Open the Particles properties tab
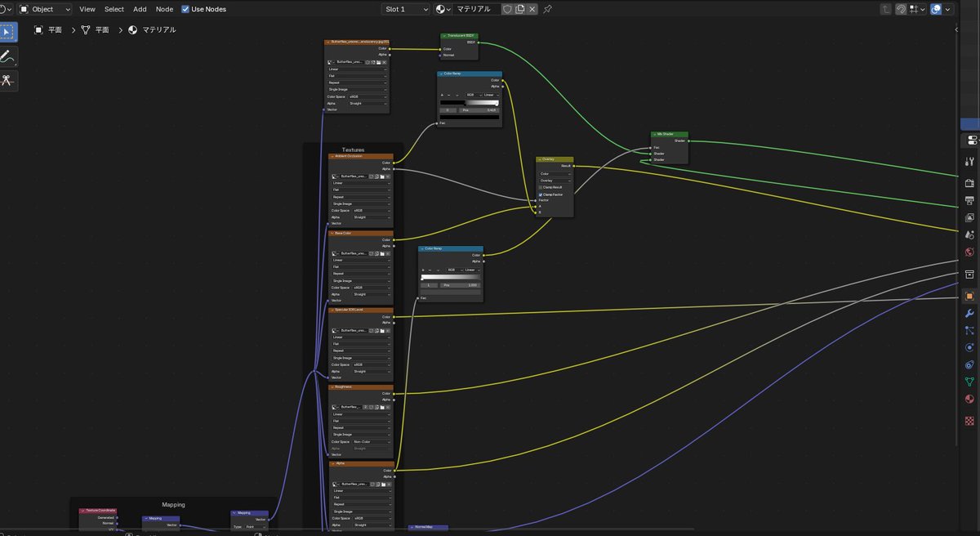The height and width of the screenshot is (536, 980). (x=970, y=330)
